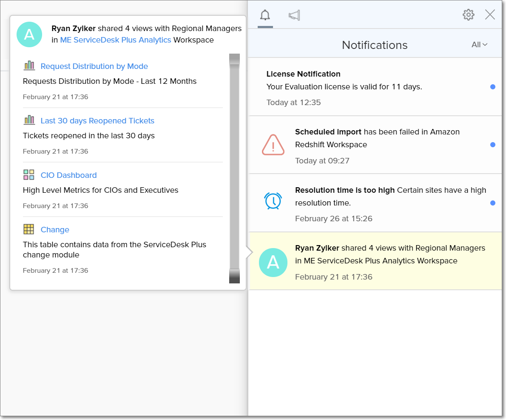Image resolution: width=506 pixels, height=420 pixels.
Task: Select Ryan Zylker's avatar in notification list
Action: (273, 263)
